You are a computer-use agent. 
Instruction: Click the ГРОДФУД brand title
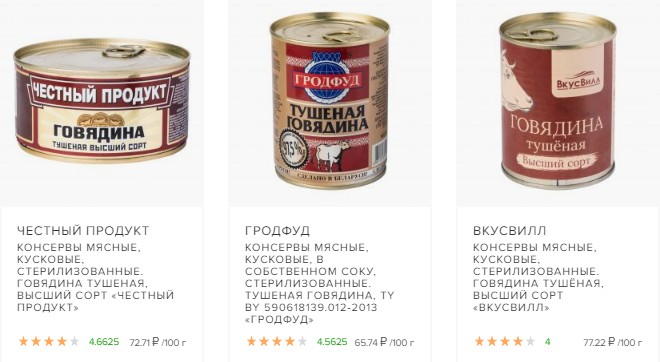pyautogui.click(x=277, y=231)
